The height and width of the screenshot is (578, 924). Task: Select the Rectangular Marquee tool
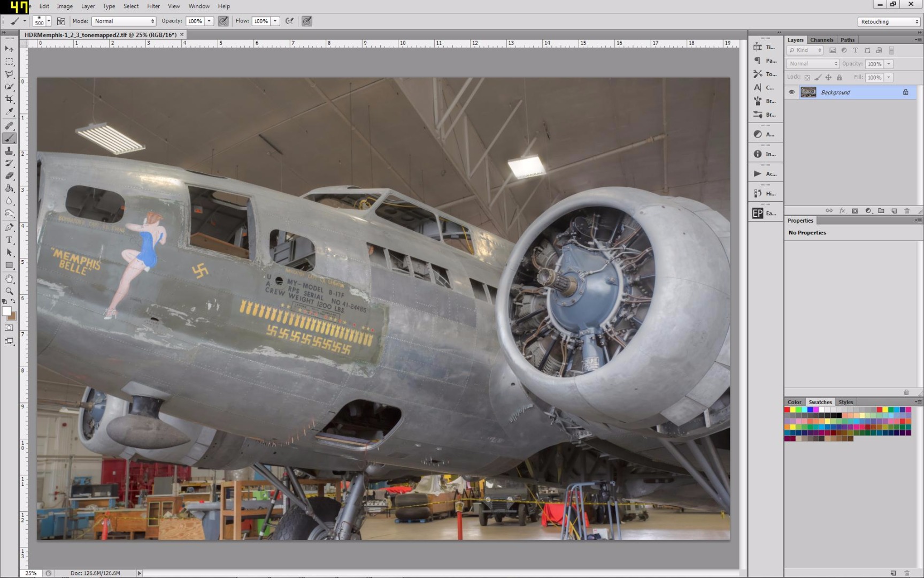(x=9, y=62)
